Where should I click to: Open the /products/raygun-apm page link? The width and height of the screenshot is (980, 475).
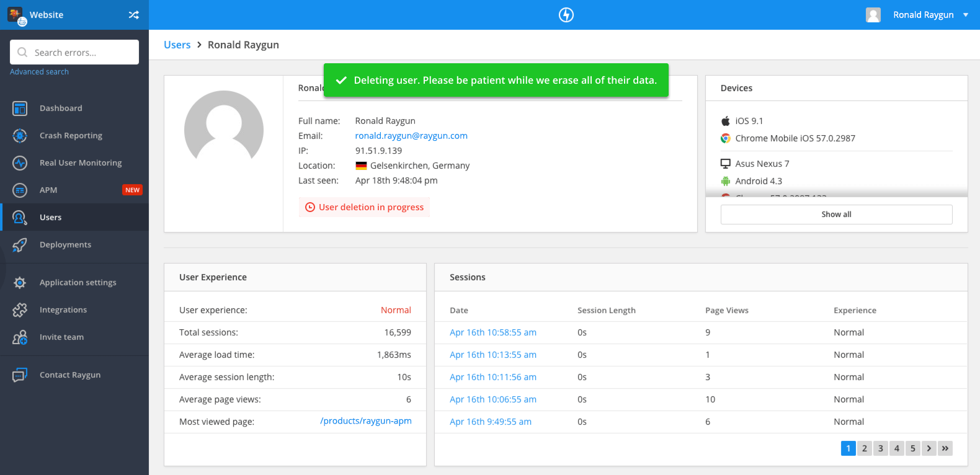[366, 421]
